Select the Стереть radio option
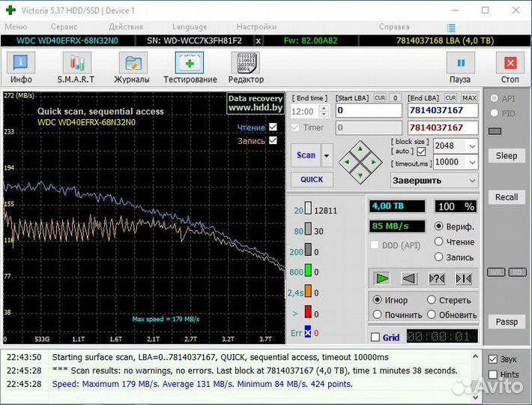532x405 pixels. (x=432, y=300)
